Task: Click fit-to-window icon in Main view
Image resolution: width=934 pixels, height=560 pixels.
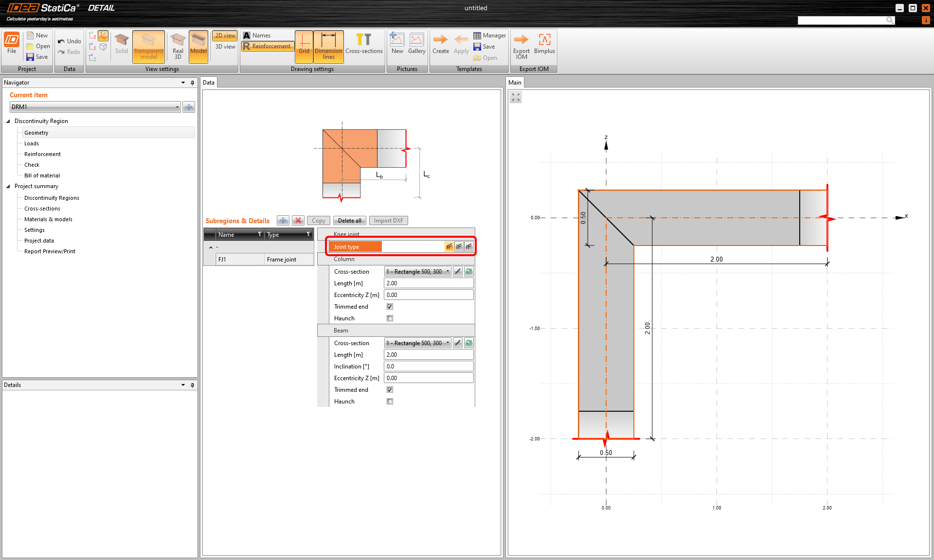Action: pos(516,97)
